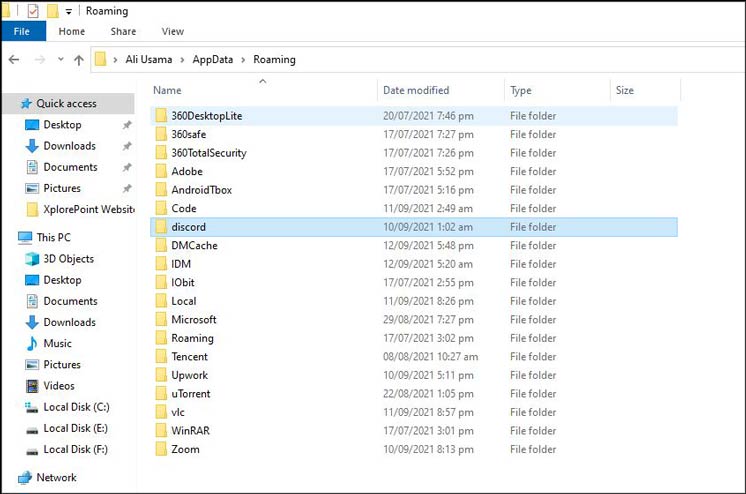Select the Tencent folder icon
746x494 pixels.
(161, 357)
